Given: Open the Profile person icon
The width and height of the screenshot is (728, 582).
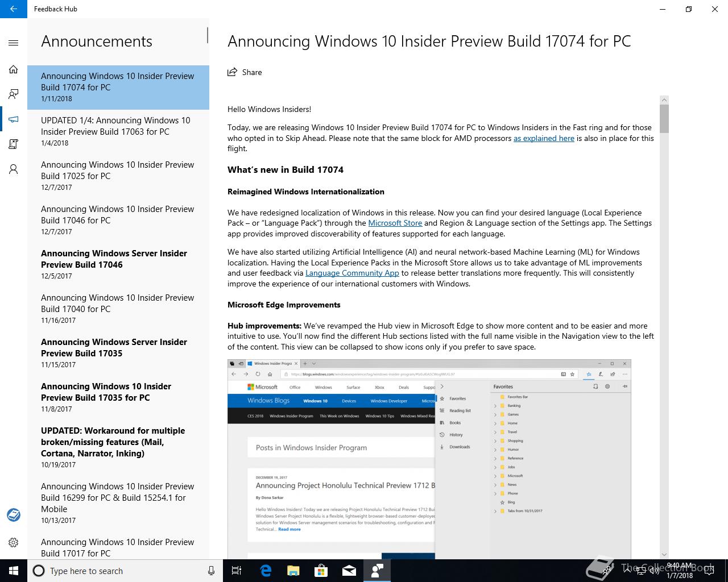Looking at the screenshot, I should tap(14, 169).
